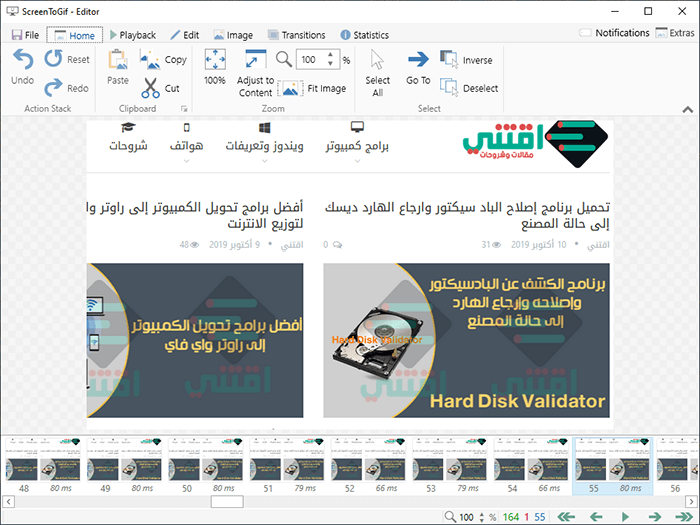Viewport: 700px width, 525px height.
Task: Go to the next frame
Action: 655,517
